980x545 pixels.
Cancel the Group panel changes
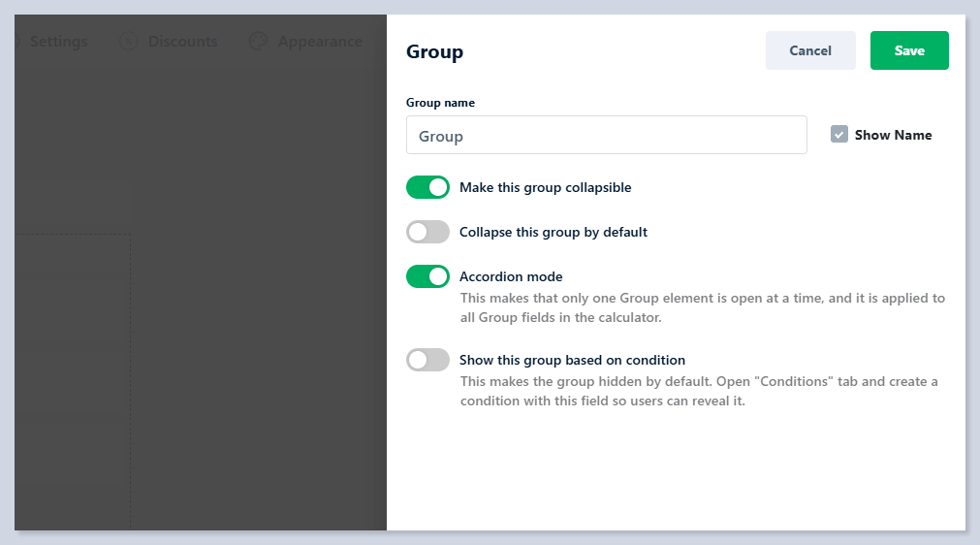[810, 50]
